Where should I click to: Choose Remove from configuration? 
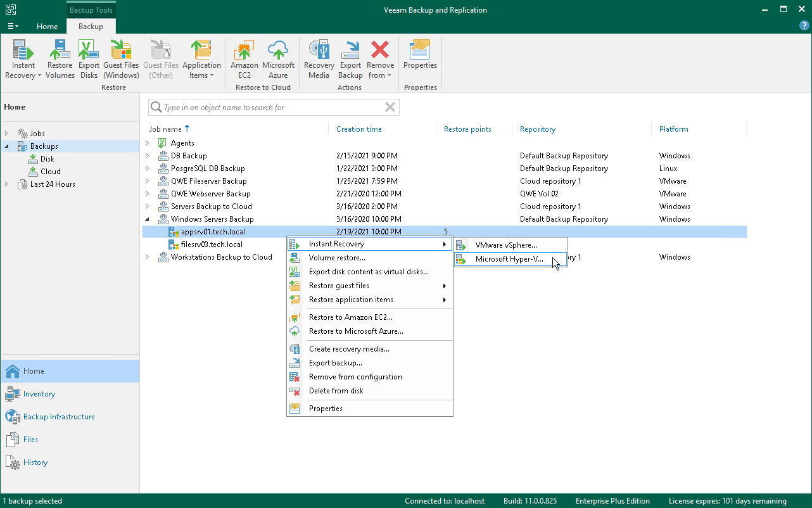370,377
